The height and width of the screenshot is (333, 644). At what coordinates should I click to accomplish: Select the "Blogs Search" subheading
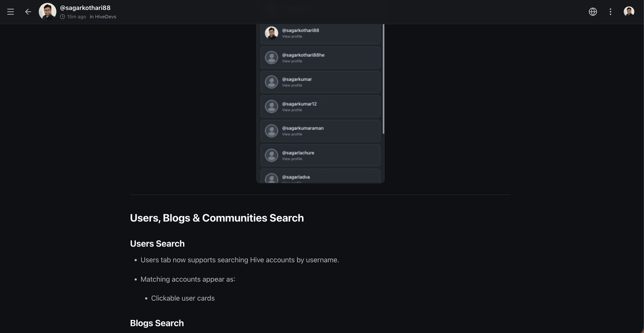[x=157, y=323]
